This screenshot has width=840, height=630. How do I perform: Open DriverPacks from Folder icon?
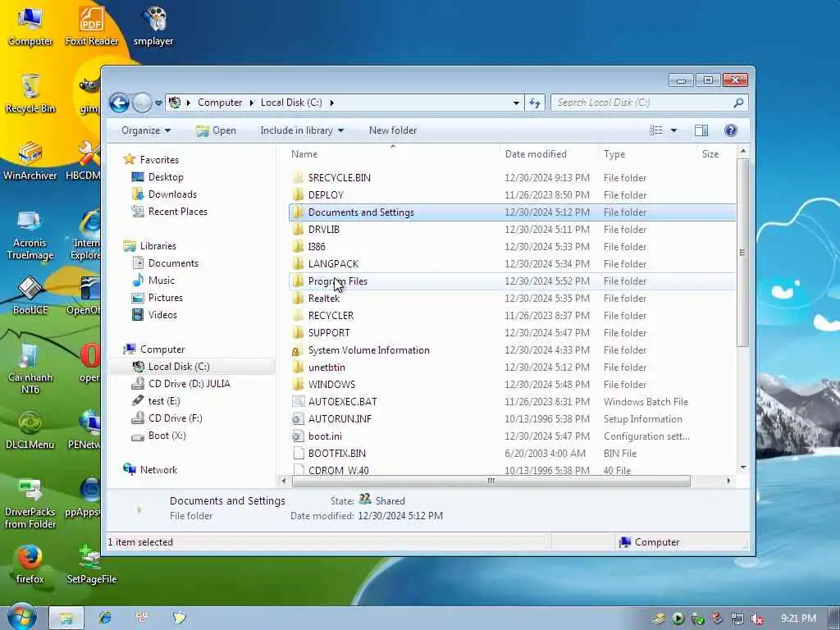[30, 504]
